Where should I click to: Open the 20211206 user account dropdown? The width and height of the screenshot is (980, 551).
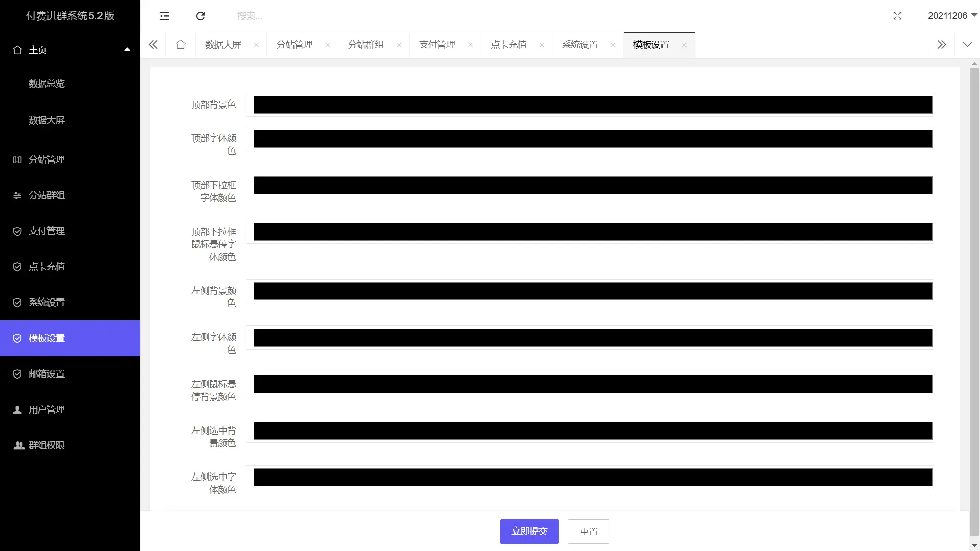coord(951,16)
